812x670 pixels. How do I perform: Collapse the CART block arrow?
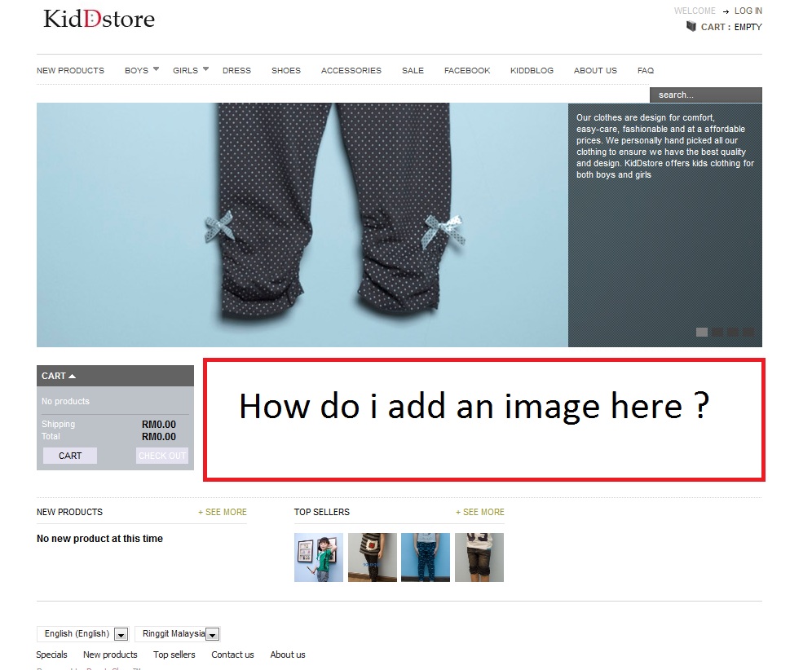72,376
